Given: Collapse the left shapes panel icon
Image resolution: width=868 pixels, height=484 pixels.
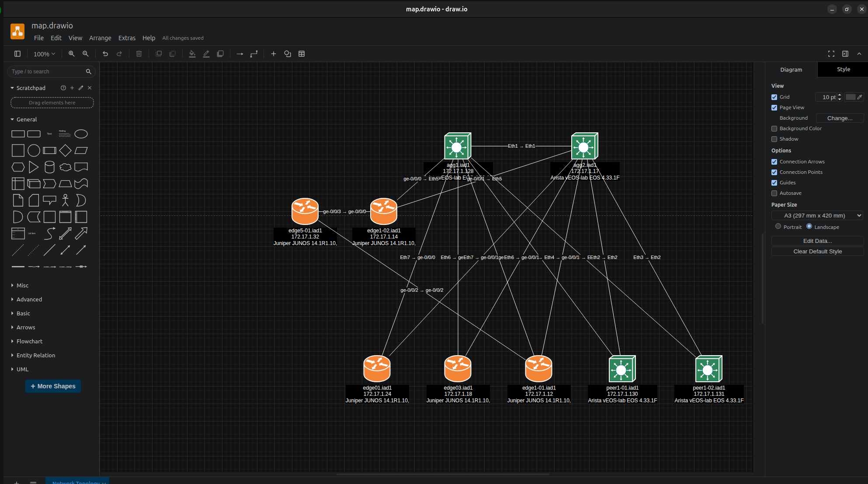Looking at the screenshot, I should 17,54.
